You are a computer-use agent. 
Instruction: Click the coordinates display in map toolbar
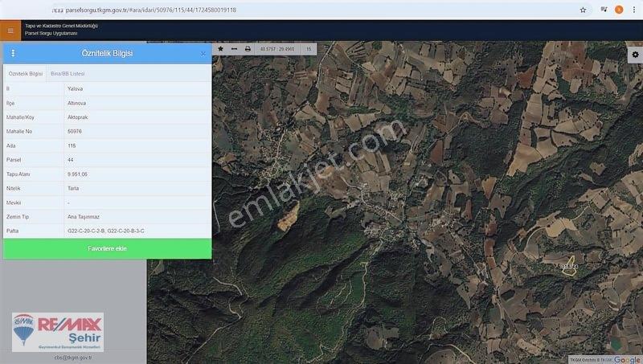point(277,49)
